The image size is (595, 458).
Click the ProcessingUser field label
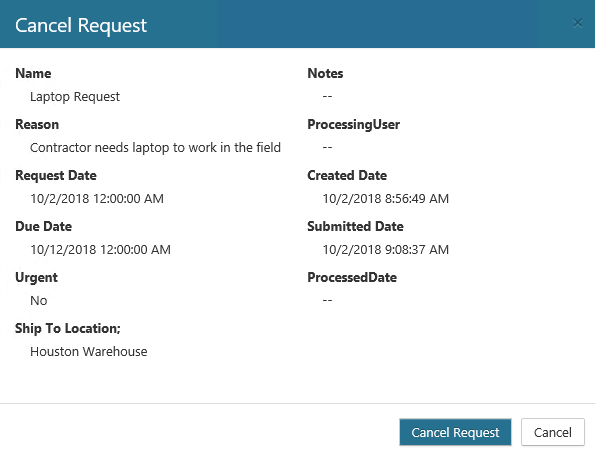coord(354,124)
